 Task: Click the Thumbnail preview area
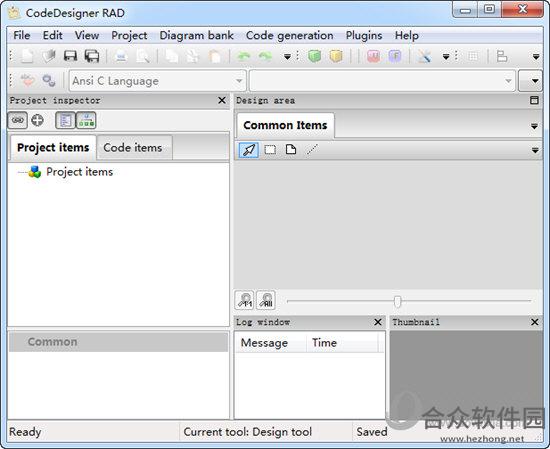(466, 375)
